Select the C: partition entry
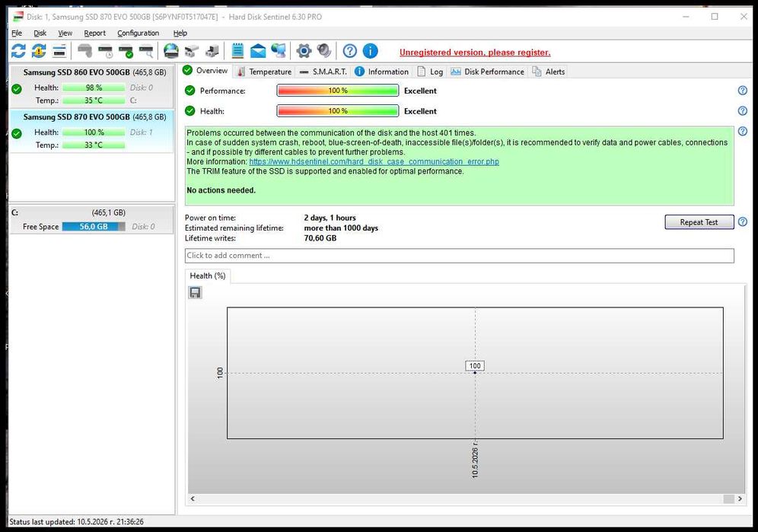The image size is (758, 532). [x=92, y=219]
